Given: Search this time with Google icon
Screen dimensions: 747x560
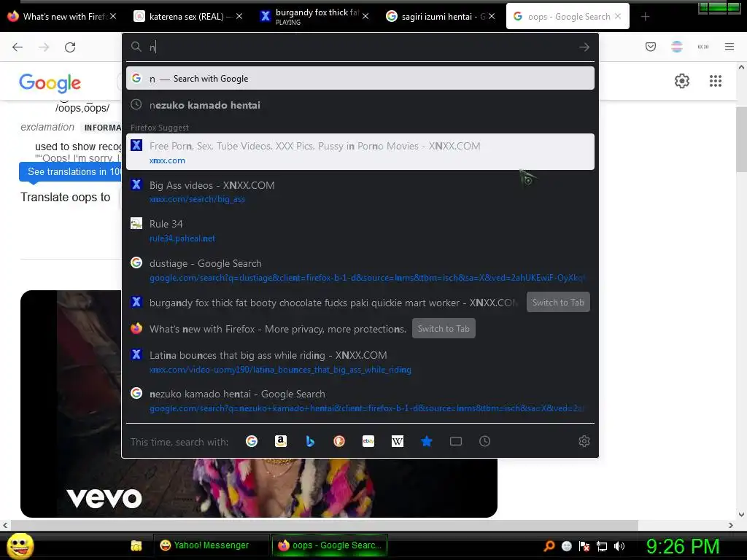Looking at the screenshot, I should click(252, 441).
